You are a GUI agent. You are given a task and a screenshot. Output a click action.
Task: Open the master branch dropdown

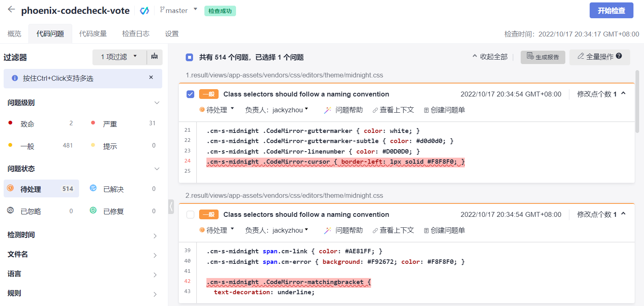pyautogui.click(x=179, y=10)
